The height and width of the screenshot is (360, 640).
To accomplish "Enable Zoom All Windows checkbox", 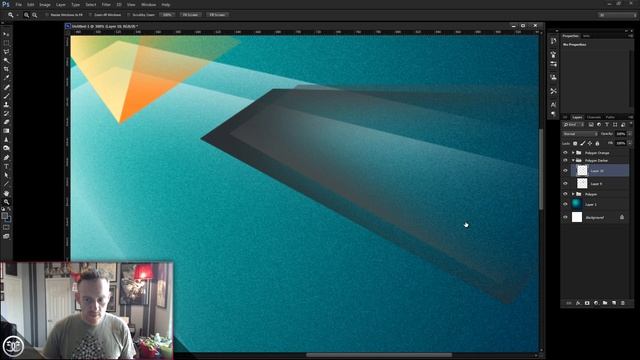I will coord(91,15).
